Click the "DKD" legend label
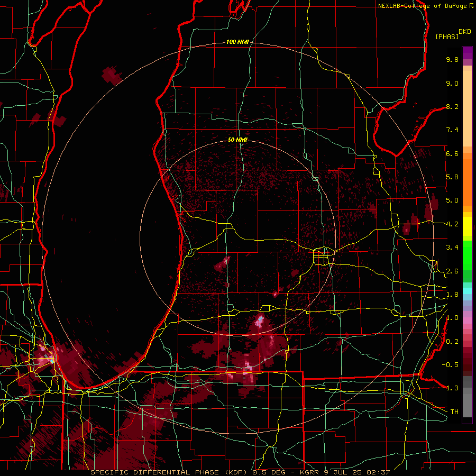This screenshot has height=476, width=476. (465, 32)
